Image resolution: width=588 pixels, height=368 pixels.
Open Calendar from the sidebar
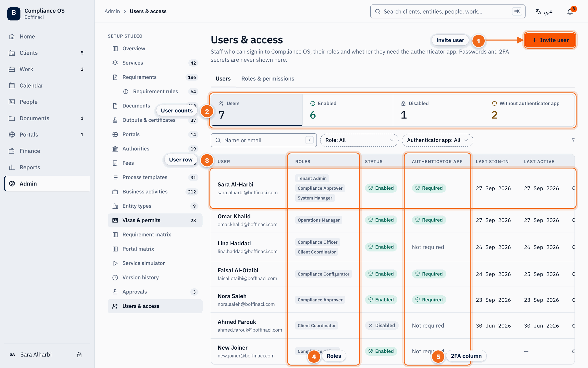[47, 85]
